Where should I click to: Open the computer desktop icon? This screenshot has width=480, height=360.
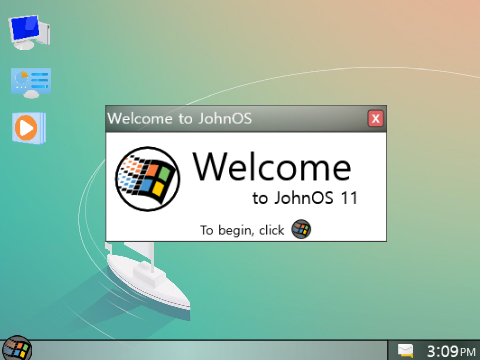[x=30, y=32]
